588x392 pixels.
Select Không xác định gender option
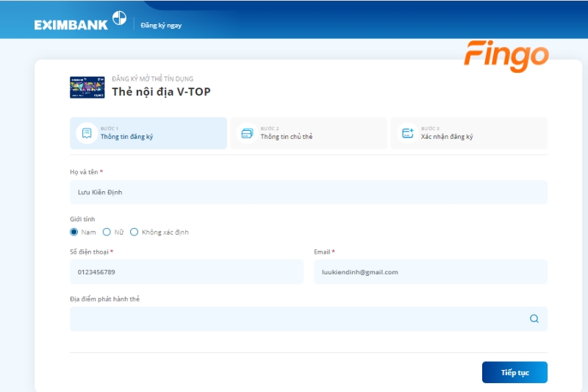click(x=134, y=232)
